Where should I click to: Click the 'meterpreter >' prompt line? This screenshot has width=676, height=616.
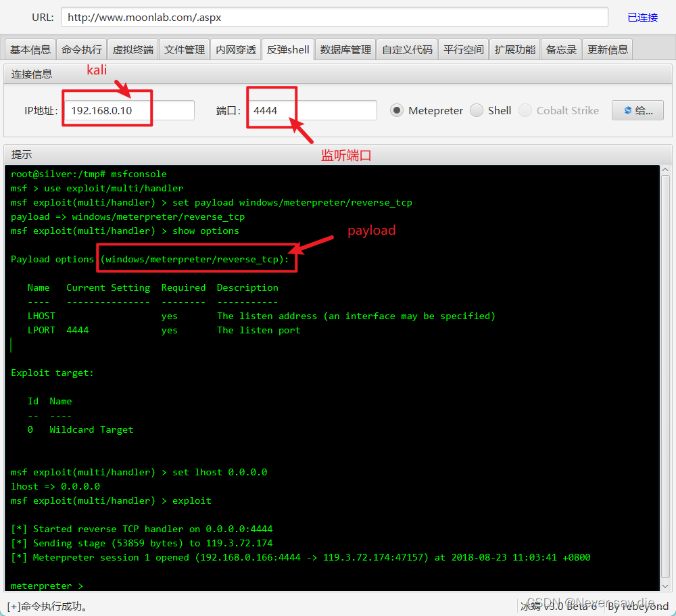(47, 586)
